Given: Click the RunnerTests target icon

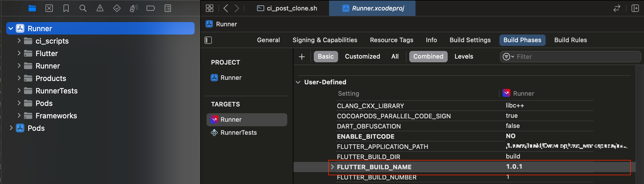Looking at the screenshot, I should pyautogui.click(x=214, y=132).
